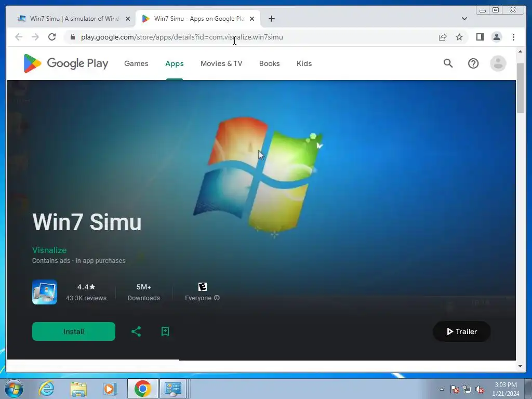Open the Books section

coord(270,63)
